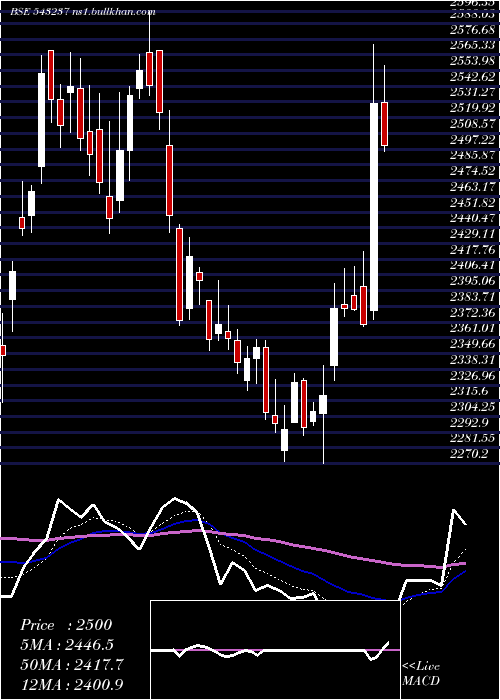Click the Price : 2500 readout
500x700 pixels.
coord(66,625)
